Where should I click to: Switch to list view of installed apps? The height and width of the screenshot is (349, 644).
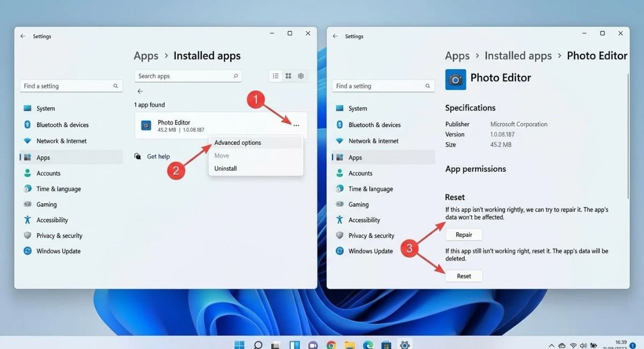click(275, 76)
